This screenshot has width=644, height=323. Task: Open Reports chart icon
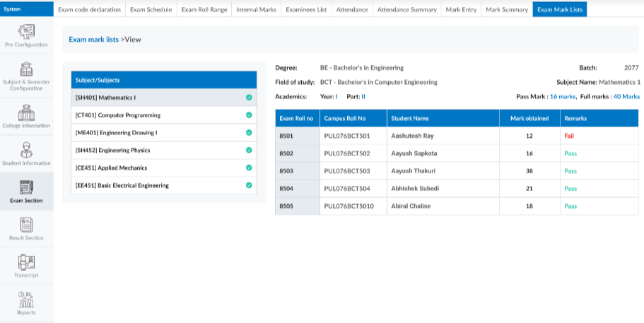(x=26, y=300)
